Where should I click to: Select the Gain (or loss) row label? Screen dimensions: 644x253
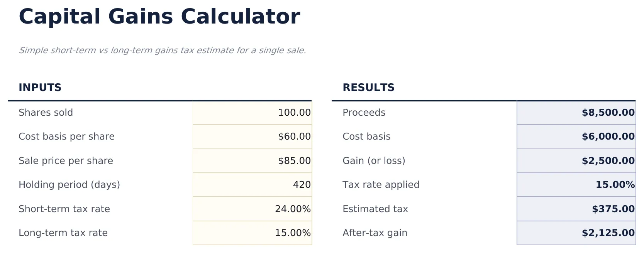pos(373,161)
